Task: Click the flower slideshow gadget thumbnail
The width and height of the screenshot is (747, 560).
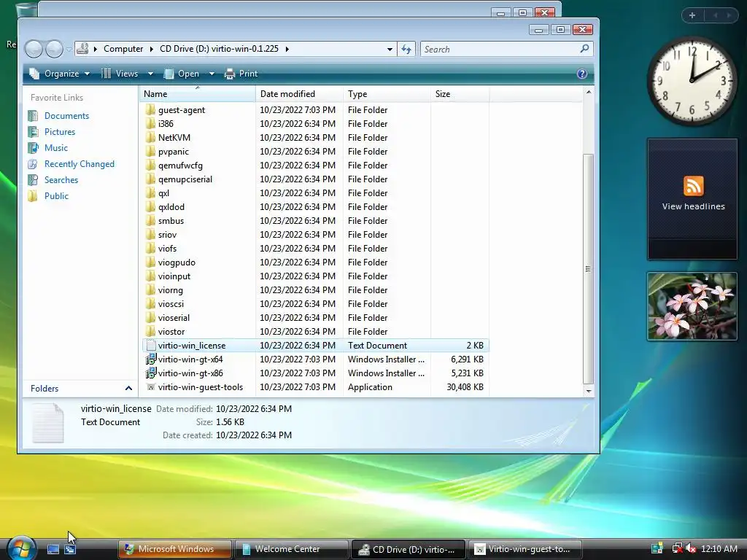Action: 692,306
